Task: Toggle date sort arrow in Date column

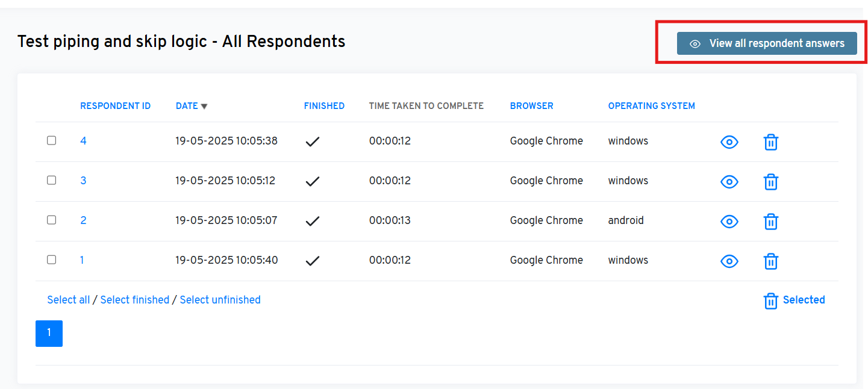Action: click(x=204, y=107)
